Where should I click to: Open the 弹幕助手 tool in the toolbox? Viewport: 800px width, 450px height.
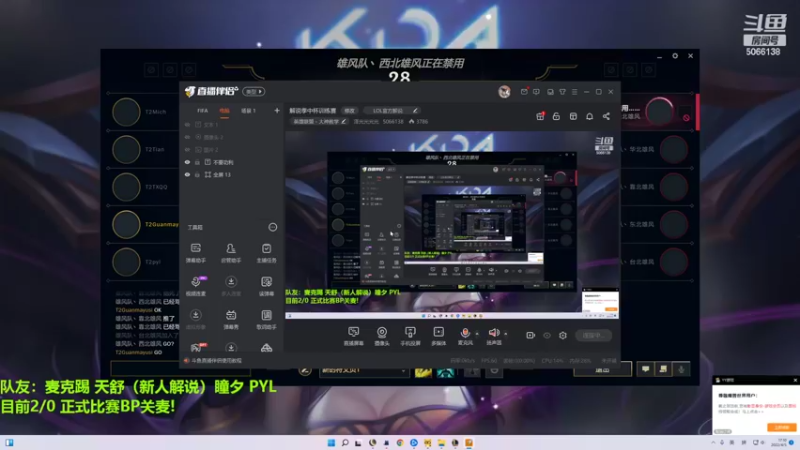[195, 253]
